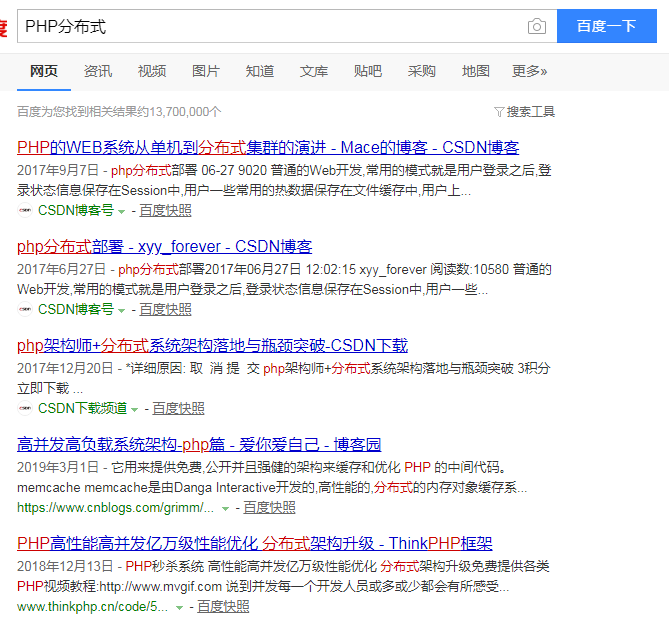Click the snippet line mentioning Danga Interactive
The height and width of the screenshot is (625, 669).
click(272, 487)
